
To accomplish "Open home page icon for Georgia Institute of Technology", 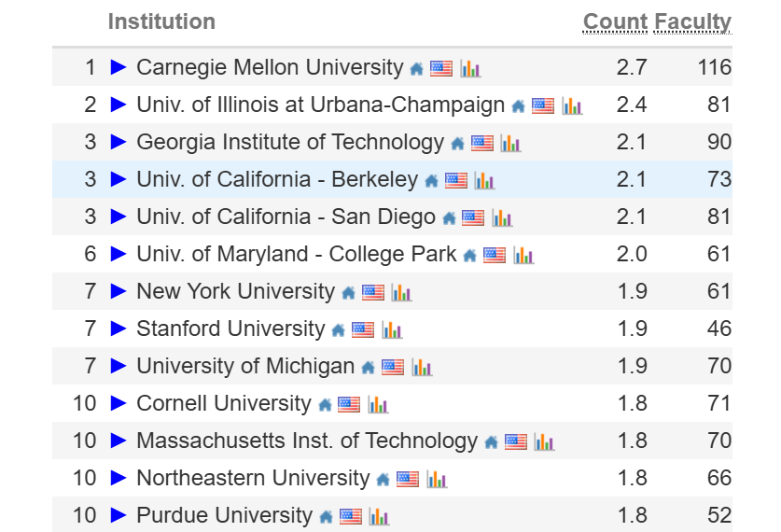I will tap(457, 144).
